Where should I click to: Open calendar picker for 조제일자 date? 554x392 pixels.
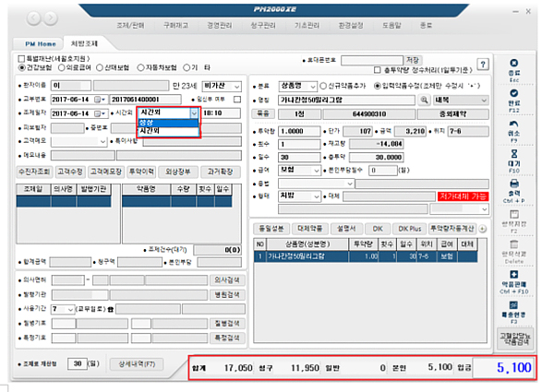click(100, 113)
